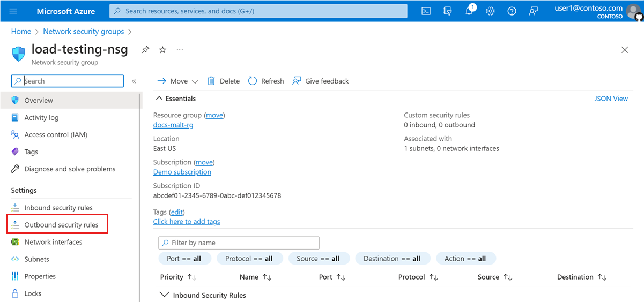
Task: Open the help question mark icon
Action: point(512,11)
